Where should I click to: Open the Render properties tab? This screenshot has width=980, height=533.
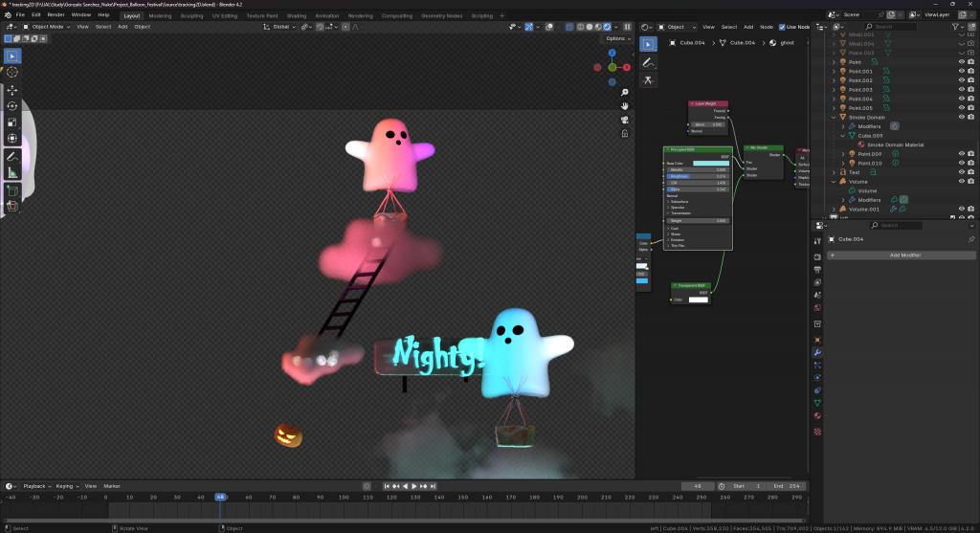click(x=817, y=256)
